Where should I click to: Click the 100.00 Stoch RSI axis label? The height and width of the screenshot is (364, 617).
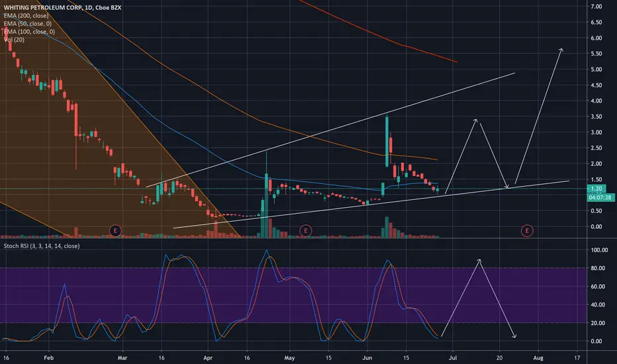(599, 250)
